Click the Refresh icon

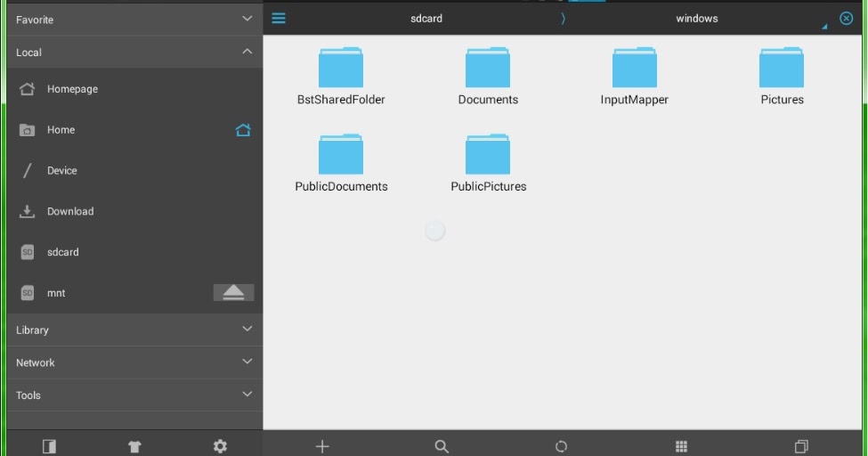[x=562, y=446]
